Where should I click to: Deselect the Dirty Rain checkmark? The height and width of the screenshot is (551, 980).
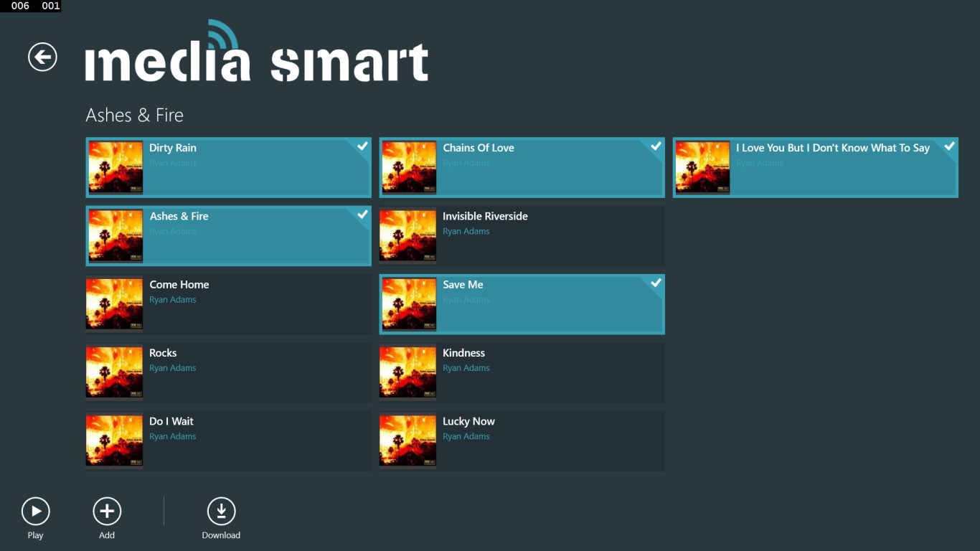(x=362, y=146)
